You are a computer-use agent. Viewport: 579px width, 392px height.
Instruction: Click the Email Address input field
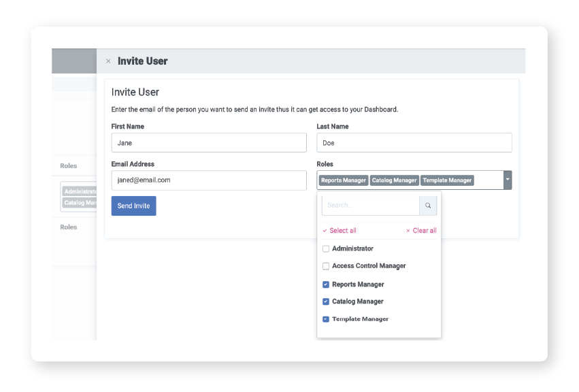coord(209,180)
